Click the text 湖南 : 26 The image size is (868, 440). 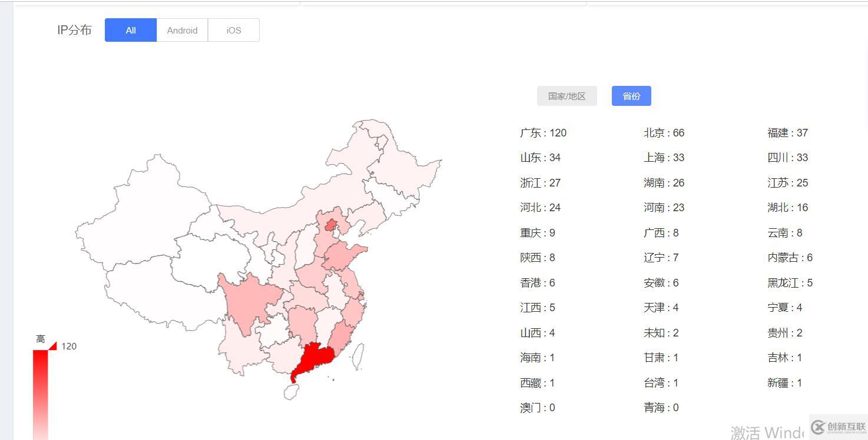pyautogui.click(x=664, y=183)
